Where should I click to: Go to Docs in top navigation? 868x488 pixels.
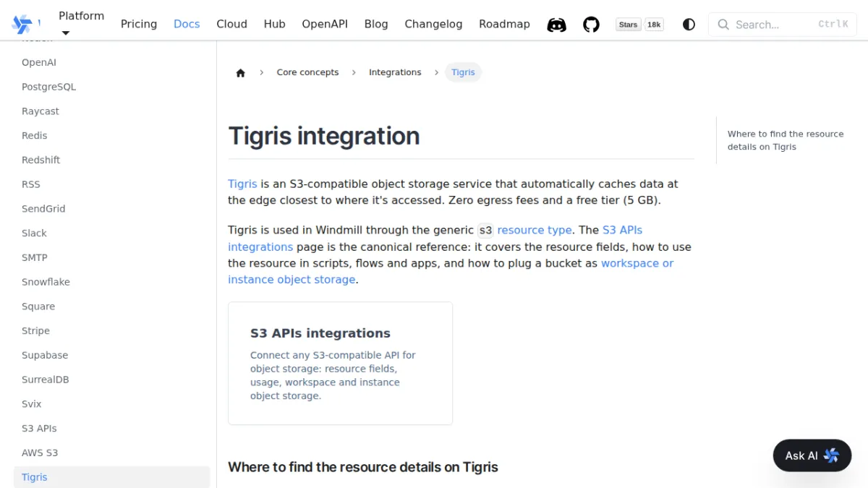pyautogui.click(x=187, y=24)
